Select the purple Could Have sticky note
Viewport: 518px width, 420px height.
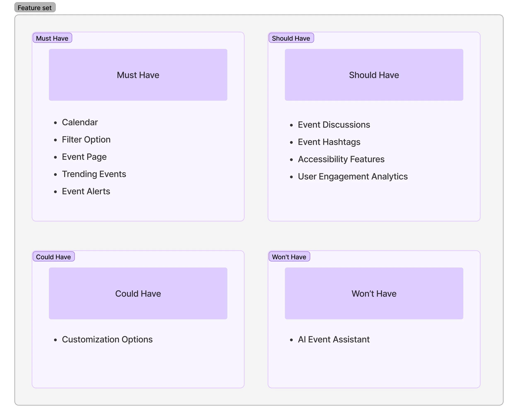click(138, 293)
